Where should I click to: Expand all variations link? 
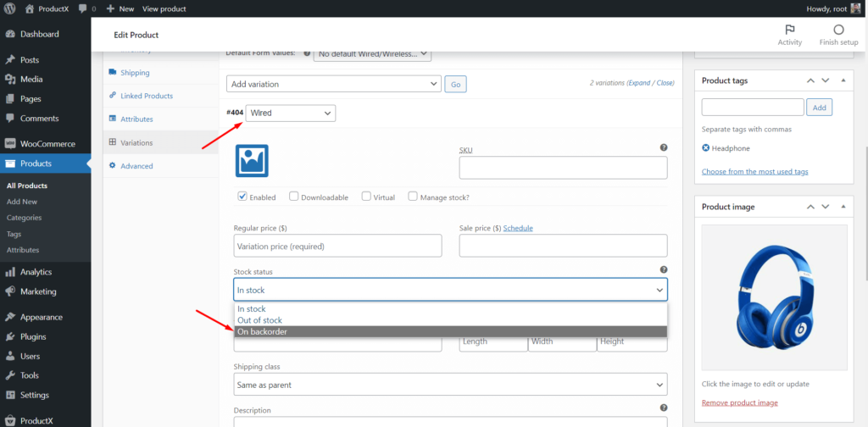[x=639, y=83]
